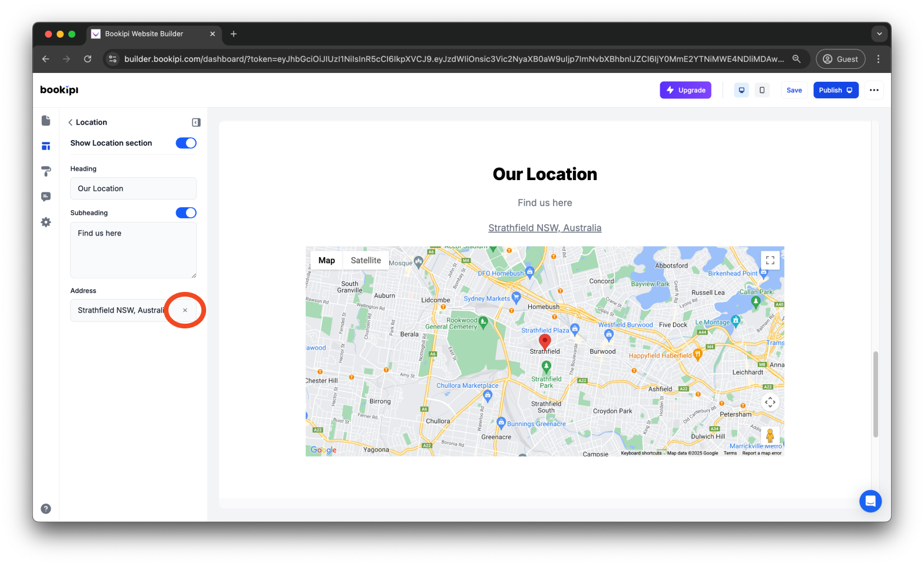
Task: Open the map Terms link
Action: coord(730,453)
